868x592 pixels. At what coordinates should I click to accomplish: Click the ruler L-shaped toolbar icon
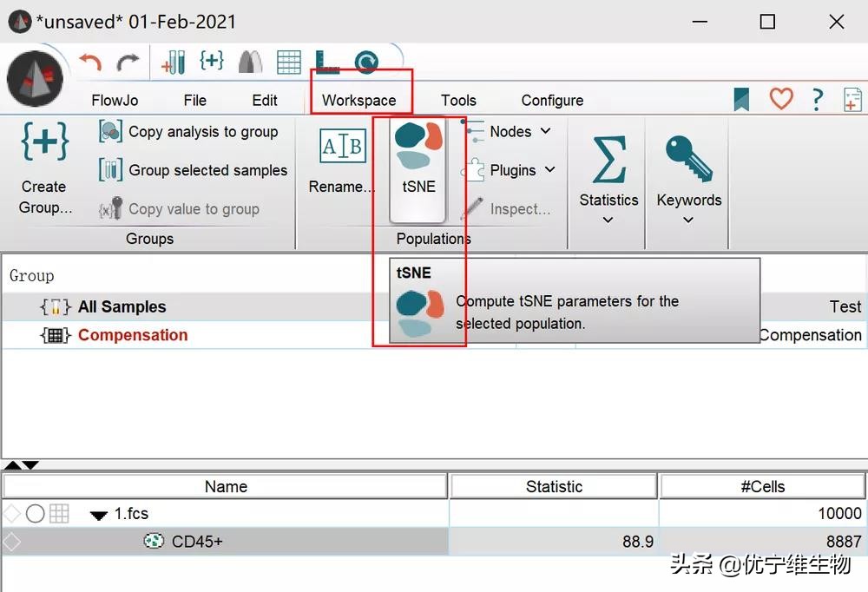pyautogui.click(x=326, y=62)
